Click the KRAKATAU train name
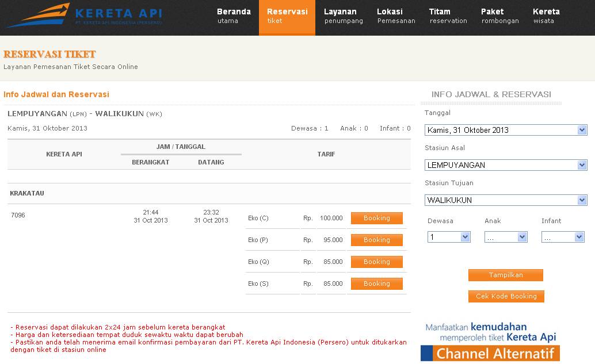 pos(27,193)
